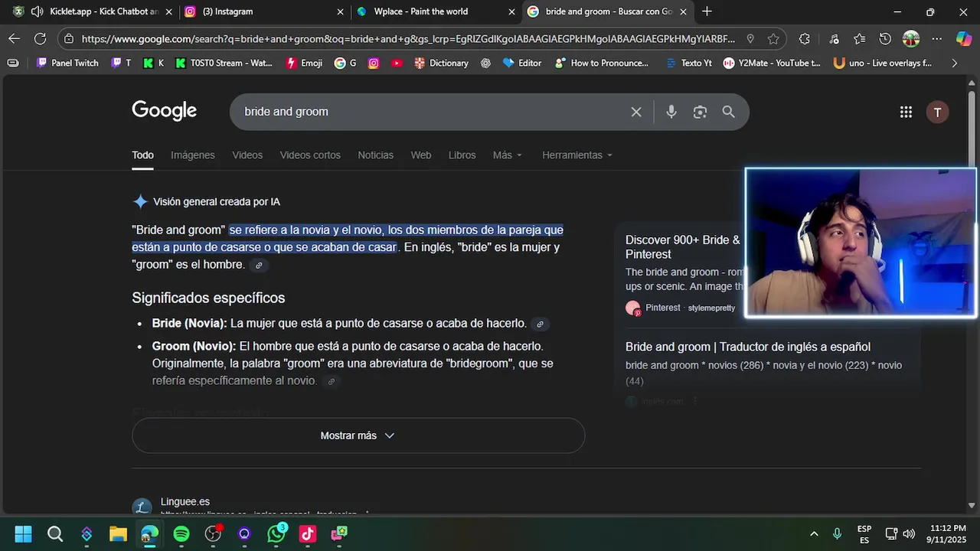The image size is (980, 551).
Task: Show hidden system tray icons
Action: pyautogui.click(x=814, y=533)
